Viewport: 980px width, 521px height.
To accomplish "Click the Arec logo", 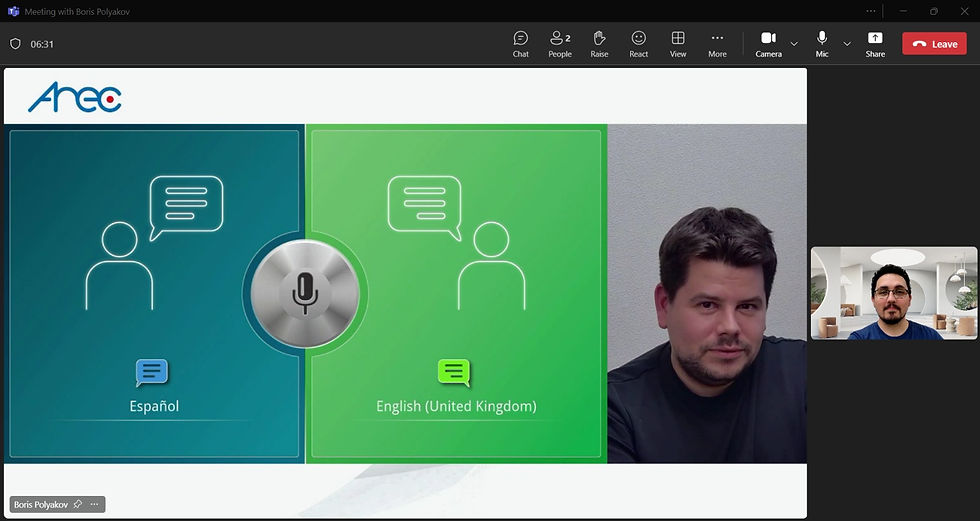I will (74, 97).
